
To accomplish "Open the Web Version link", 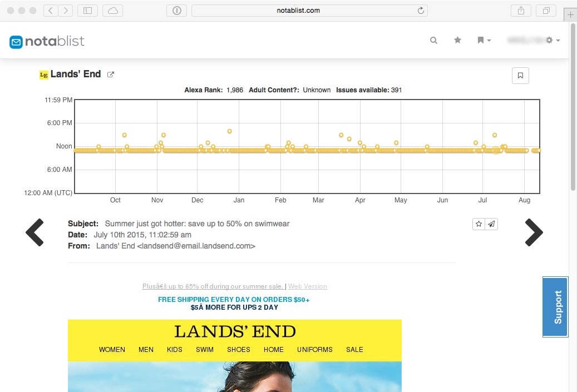I will click(308, 286).
